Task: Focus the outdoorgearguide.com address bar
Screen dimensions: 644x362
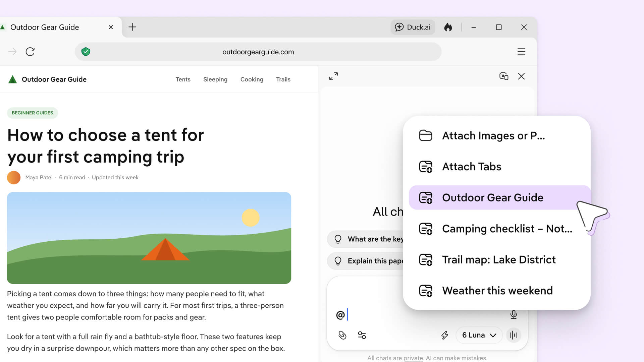Action: 258,52
